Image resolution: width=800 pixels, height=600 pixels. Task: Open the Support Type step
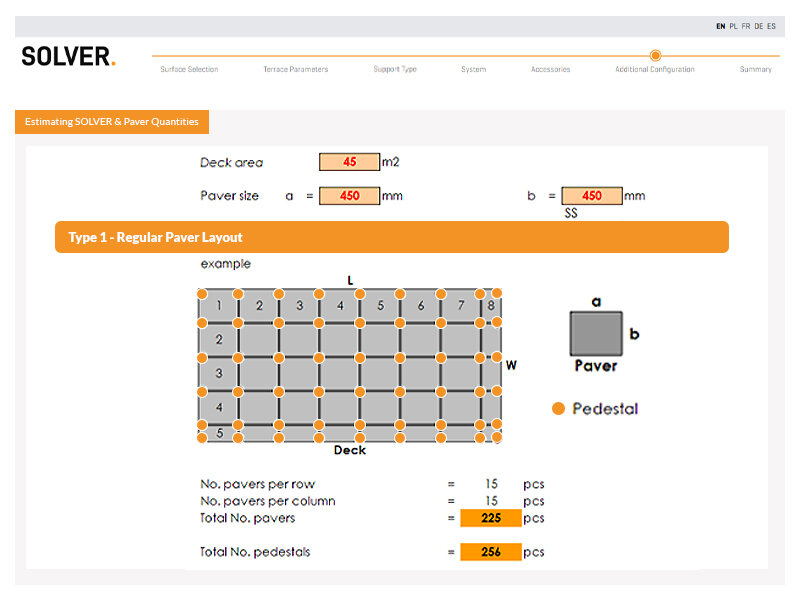[x=395, y=69]
